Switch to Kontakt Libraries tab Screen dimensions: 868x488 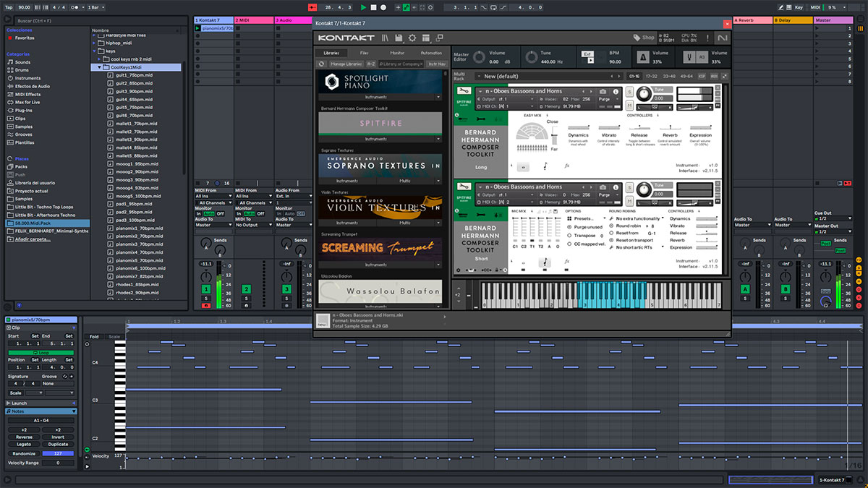(331, 53)
